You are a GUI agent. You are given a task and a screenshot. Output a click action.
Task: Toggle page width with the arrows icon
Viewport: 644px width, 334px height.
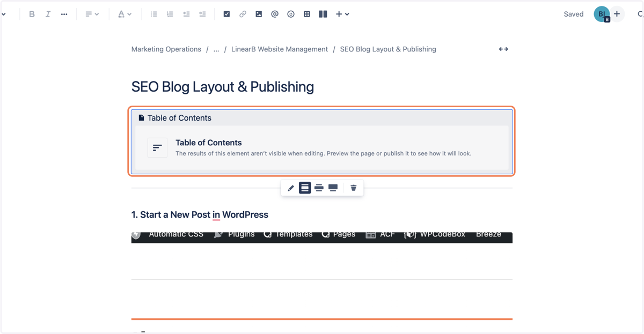tap(503, 49)
